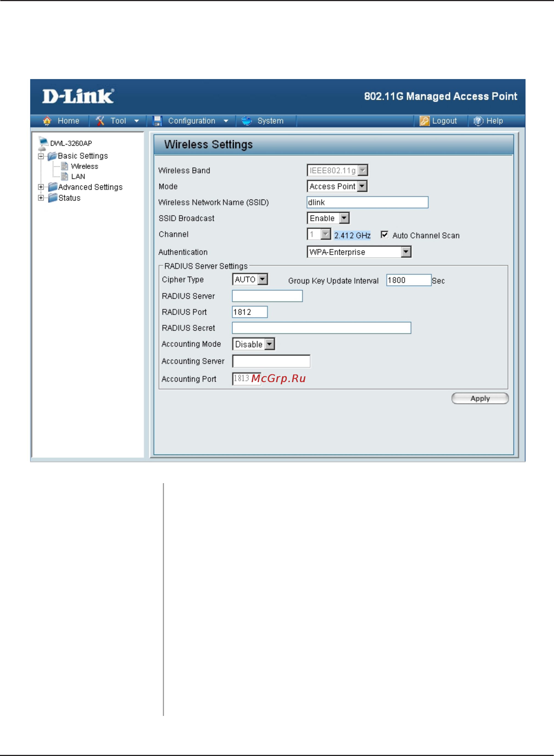Click the Wireless Settings panel title

point(208,144)
